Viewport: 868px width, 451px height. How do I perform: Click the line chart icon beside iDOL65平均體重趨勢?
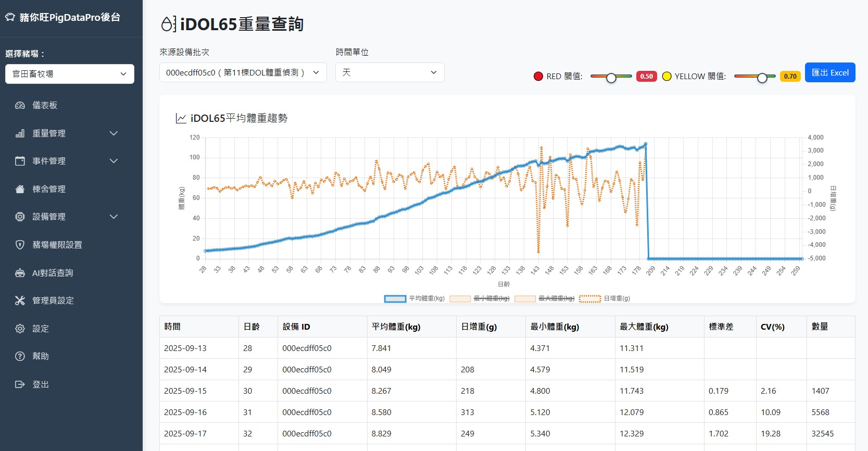tap(181, 118)
